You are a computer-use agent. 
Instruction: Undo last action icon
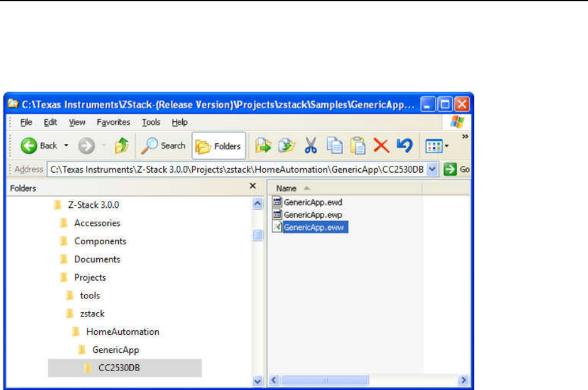(x=405, y=146)
